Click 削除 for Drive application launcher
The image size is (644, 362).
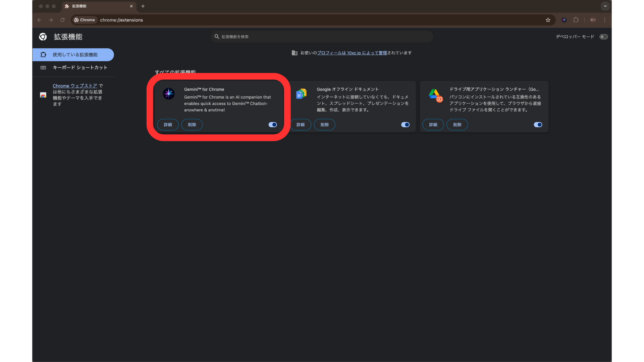coord(457,125)
